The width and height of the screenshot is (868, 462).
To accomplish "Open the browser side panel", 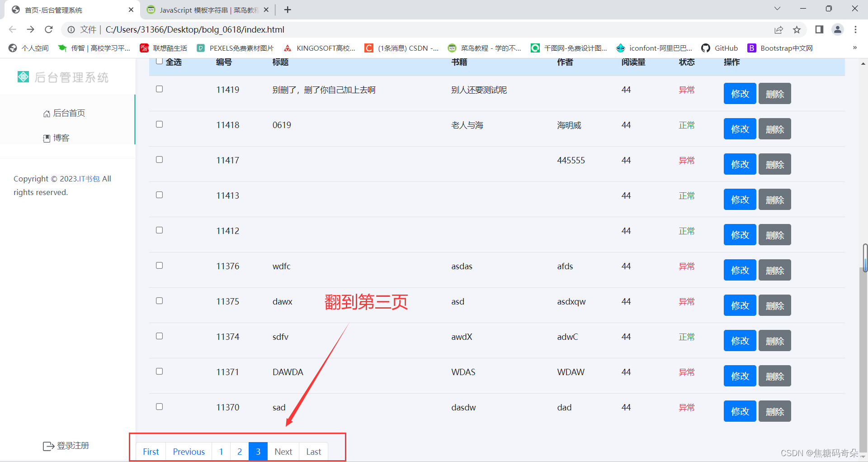I will pos(819,29).
